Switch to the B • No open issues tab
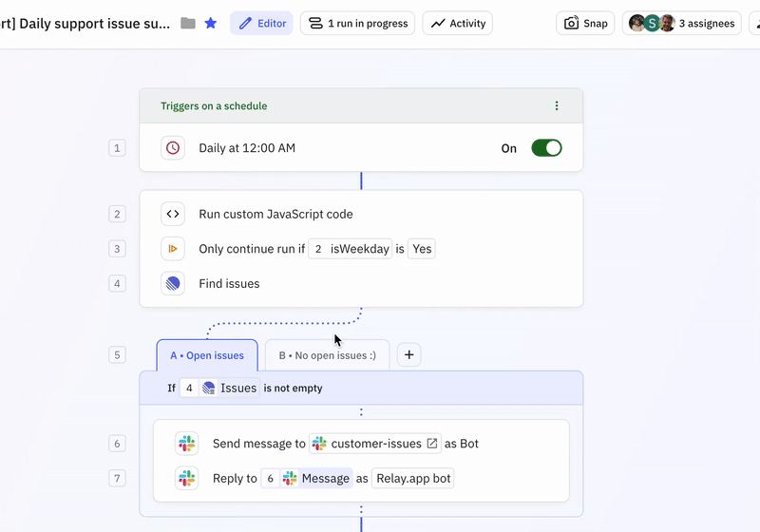This screenshot has height=532, width=760. point(327,355)
